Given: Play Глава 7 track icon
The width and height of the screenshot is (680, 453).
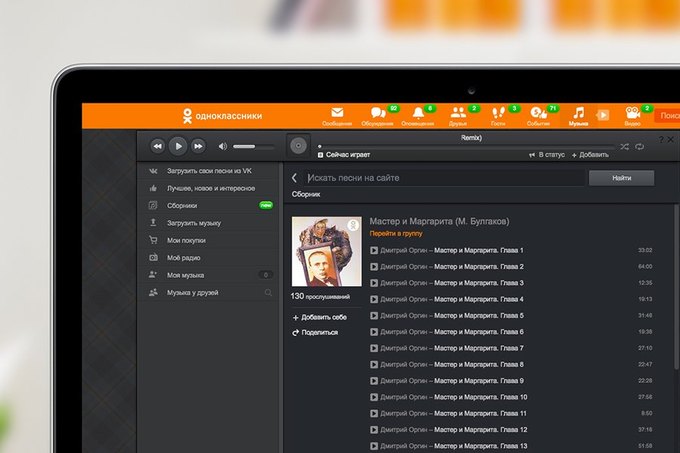Looking at the screenshot, I should click(374, 348).
